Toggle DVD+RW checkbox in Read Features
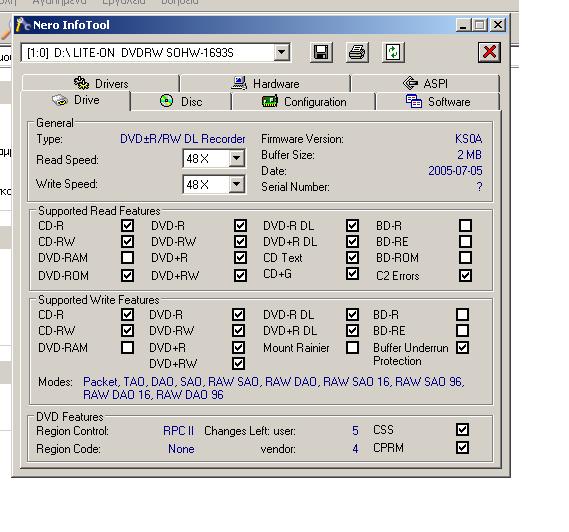Viewport: 569px width, 532px height. coord(240,275)
